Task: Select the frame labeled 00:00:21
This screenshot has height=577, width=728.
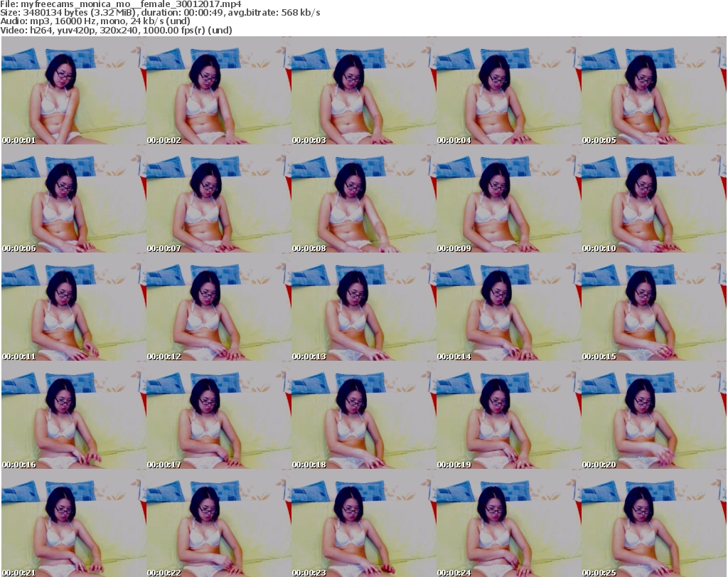Action: [x=74, y=523]
